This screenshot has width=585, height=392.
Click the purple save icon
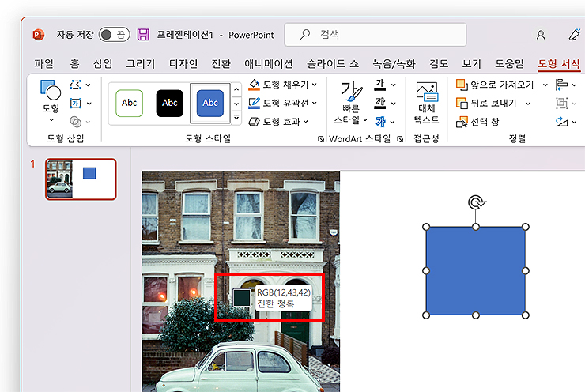click(143, 35)
